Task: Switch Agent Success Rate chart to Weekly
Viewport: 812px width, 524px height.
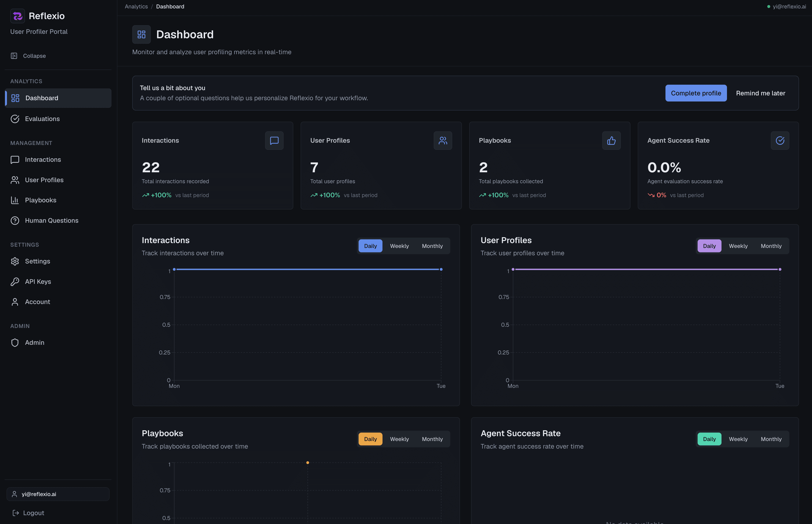Action: 738,439
